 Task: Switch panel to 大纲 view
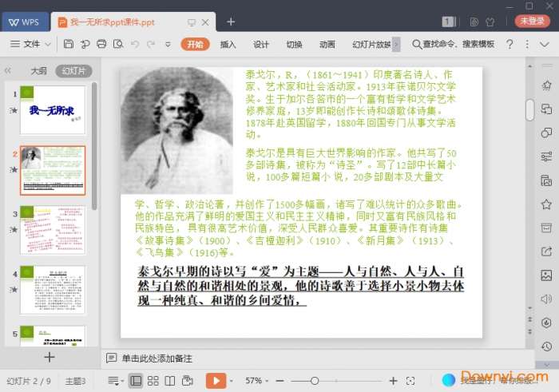(38, 70)
